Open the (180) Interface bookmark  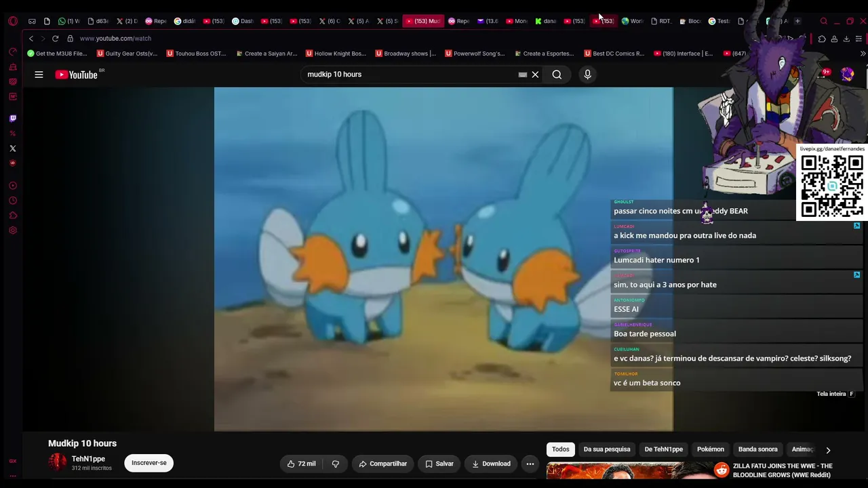tap(683, 54)
